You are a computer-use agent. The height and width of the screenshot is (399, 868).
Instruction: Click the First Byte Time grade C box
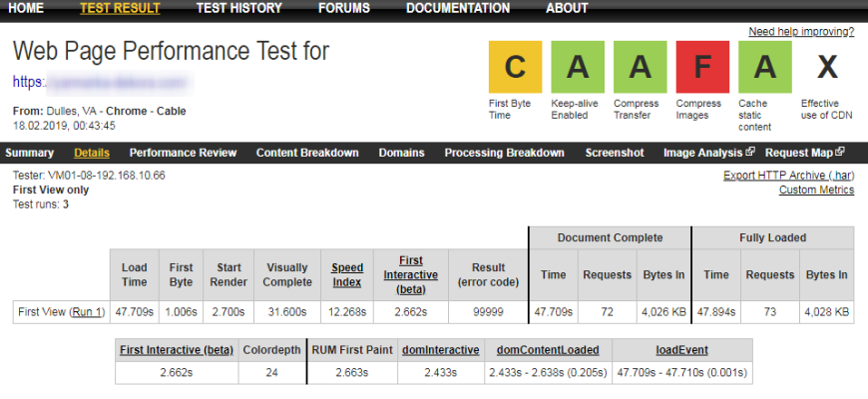514,67
